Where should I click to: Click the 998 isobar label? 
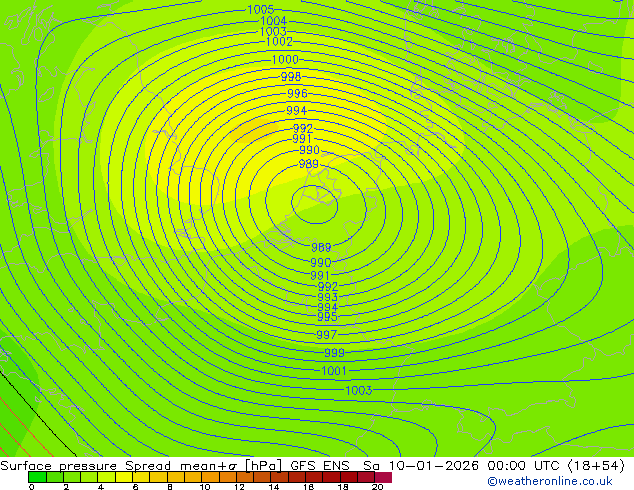(291, 76)
